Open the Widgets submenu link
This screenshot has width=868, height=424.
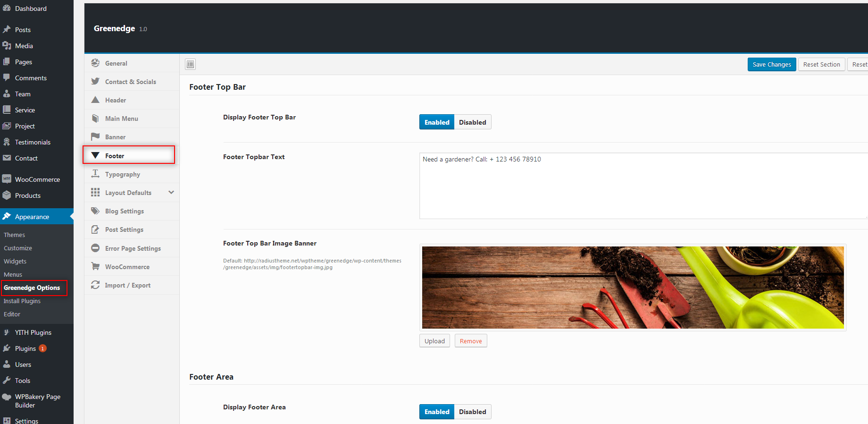point(15,261)
